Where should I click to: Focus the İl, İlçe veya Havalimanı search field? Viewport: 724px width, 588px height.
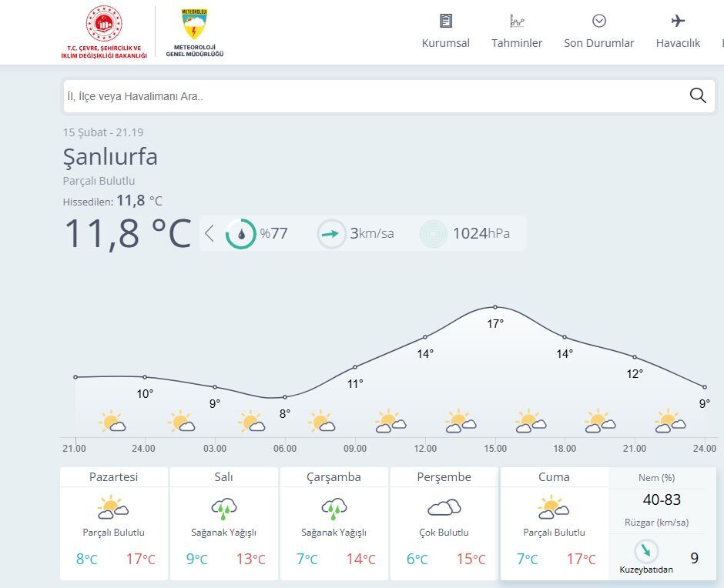pos(389,96)
